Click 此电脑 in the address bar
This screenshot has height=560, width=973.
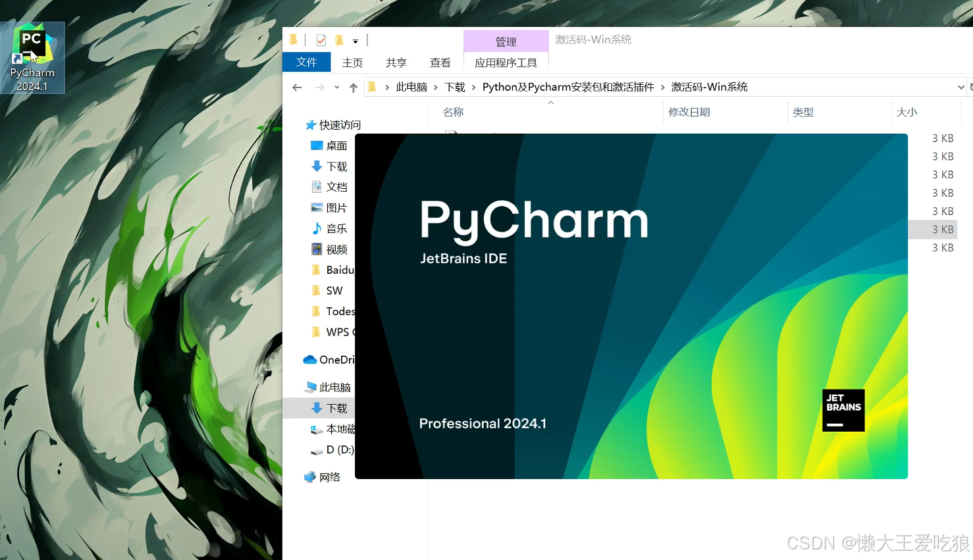(x=411, y=87)
